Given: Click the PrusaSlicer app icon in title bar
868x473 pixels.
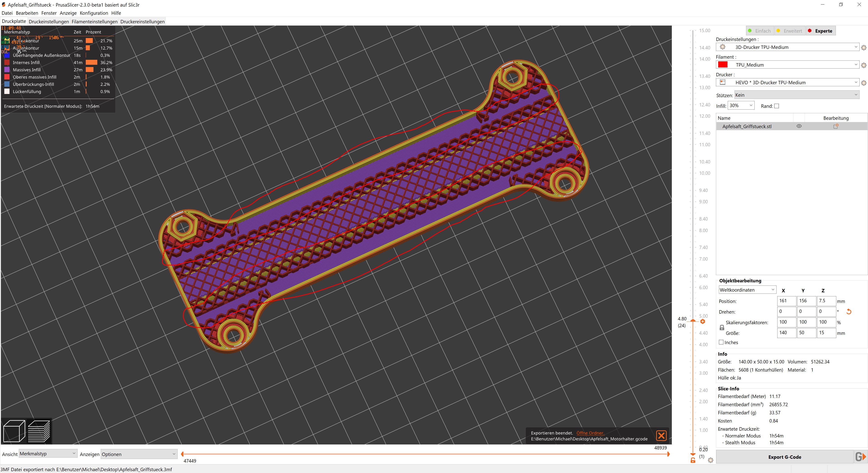Looking at the screenshot, I should point(4,5).
